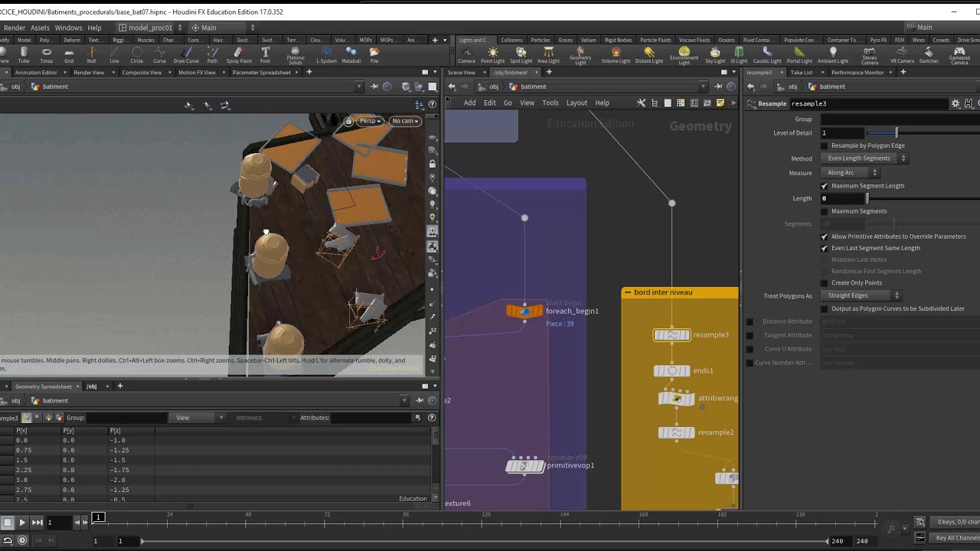The height and width of the screenshot is (551, 980).
Task: Toggle Allow Primitive Attributes to Override Parameters
Action: click(x=825, y=236)
